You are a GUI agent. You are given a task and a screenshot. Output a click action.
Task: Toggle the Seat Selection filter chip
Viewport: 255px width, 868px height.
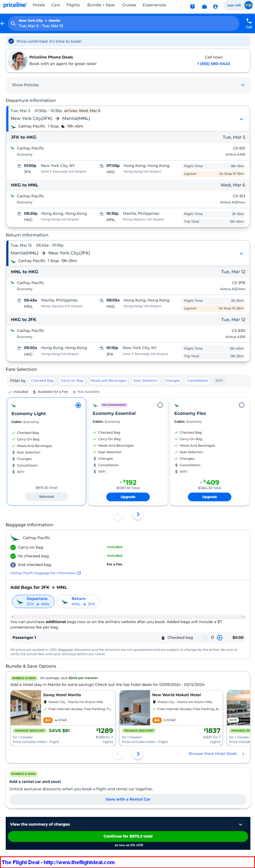point(145,381)
